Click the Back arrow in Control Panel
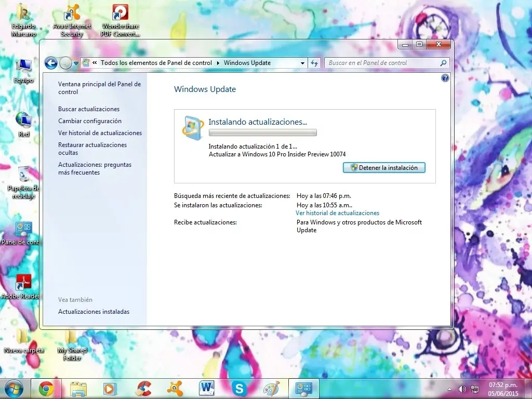The height and width of the screenshot is (399, 532). pyautogui.click(x=51, y=63)
